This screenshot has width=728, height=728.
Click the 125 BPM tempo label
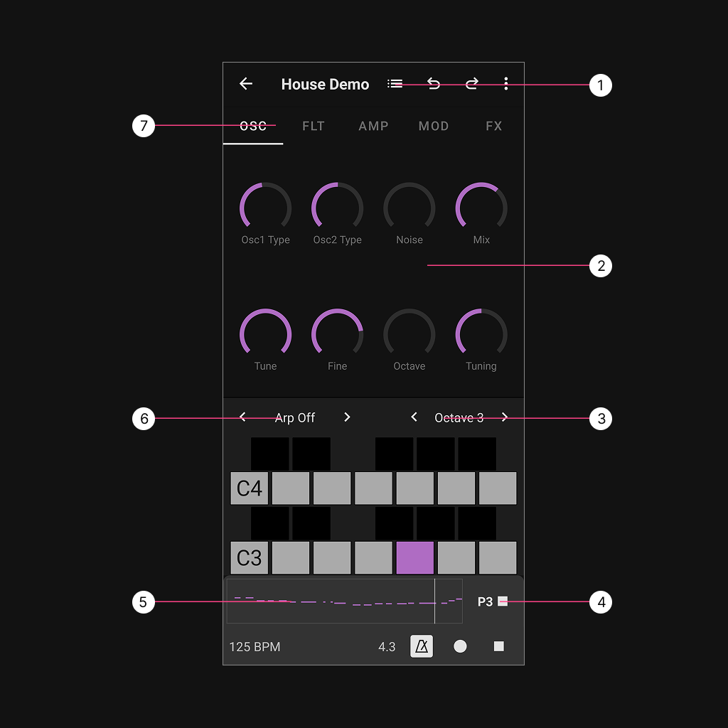(x=255, y=647)
